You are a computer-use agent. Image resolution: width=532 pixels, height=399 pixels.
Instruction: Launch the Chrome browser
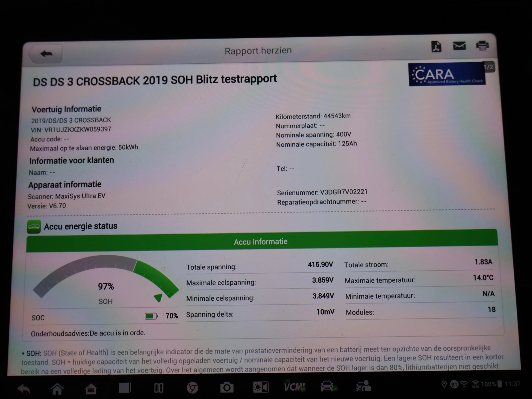pyautogui.click(x=192, y=388)
